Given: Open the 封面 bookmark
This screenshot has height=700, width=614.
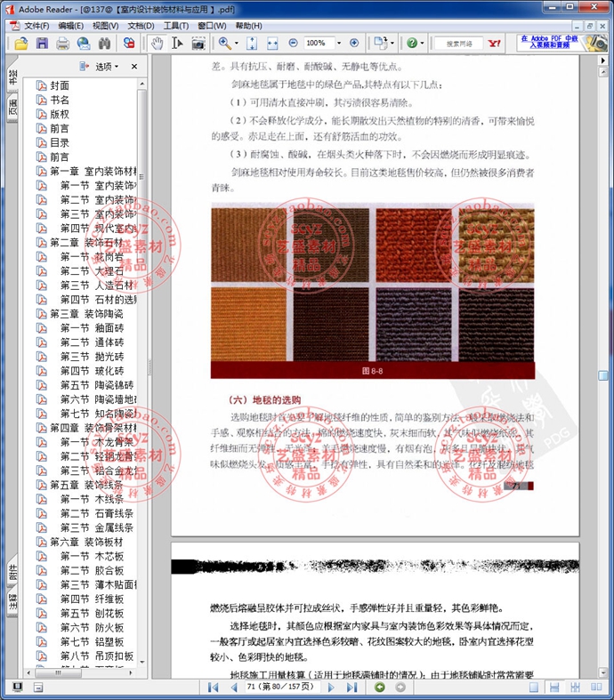Looking at the screenshot, I should (x=60, y=85).
